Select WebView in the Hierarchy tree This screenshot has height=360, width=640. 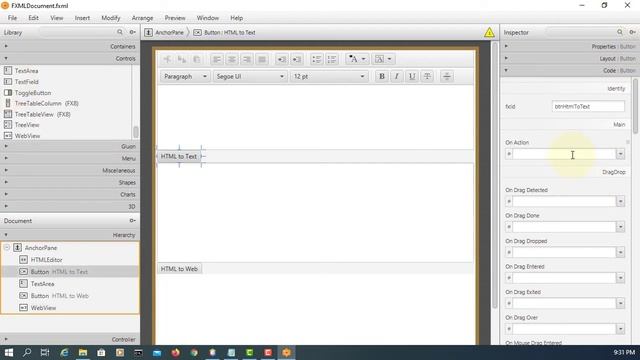(x=43, y=308)
